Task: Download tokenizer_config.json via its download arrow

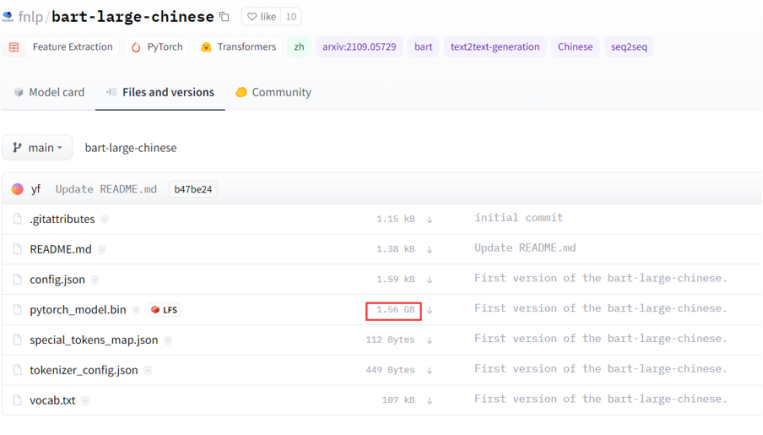Action: pos(429,370)
